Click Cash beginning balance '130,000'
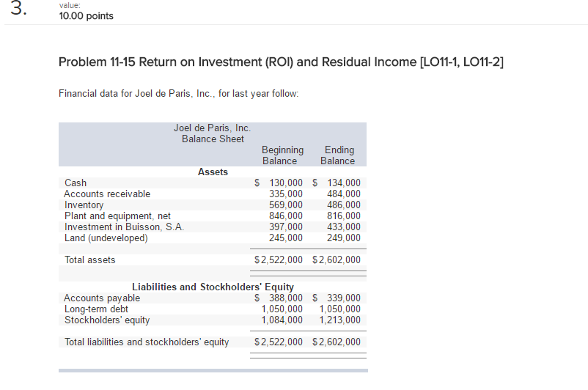This screenshot has height=390, width=588. click(286, 183)
